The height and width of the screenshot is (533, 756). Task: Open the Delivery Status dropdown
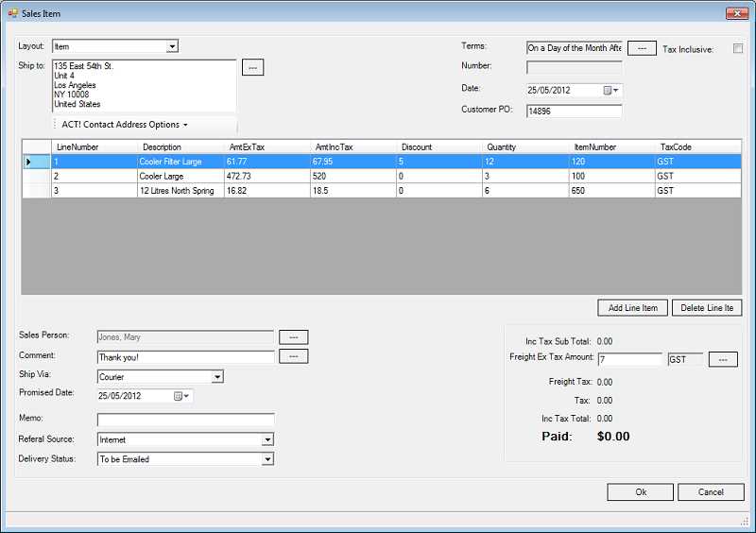click(267, 458)
